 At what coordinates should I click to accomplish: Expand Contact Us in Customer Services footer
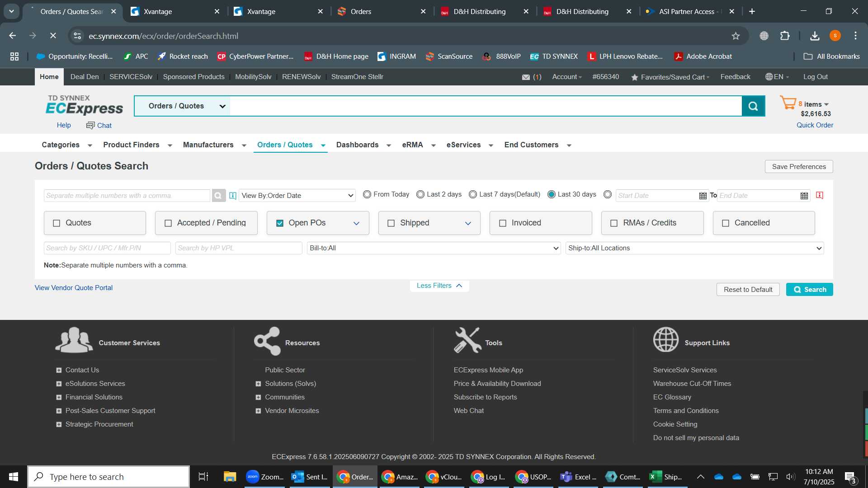[59, 371]
